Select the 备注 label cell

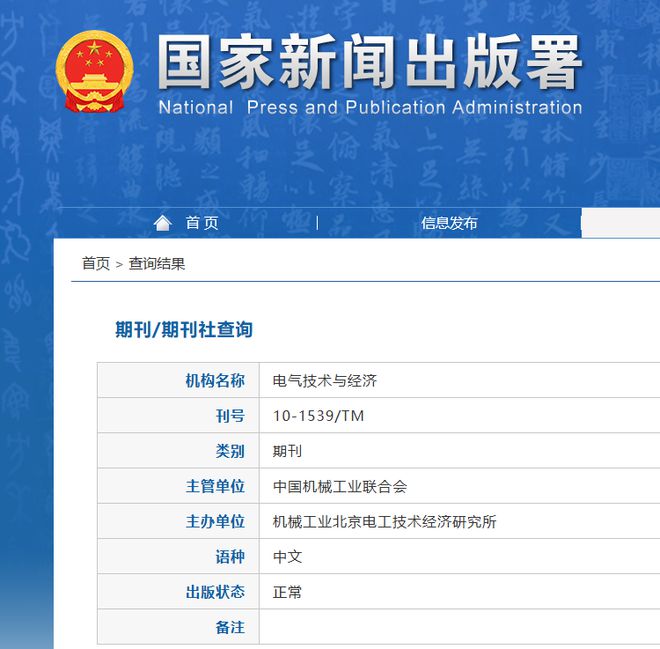tap(178, 627)
